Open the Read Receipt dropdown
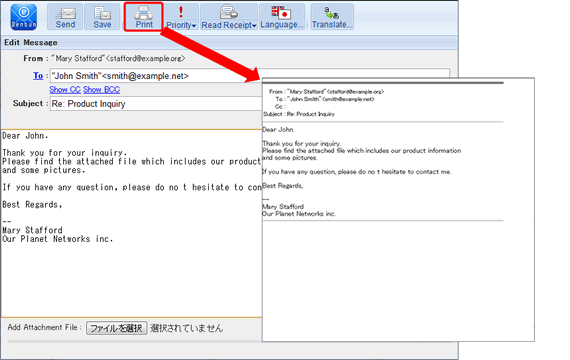This screenshot has height=360, width=570. pyautogui.click(x=229, y=17)
